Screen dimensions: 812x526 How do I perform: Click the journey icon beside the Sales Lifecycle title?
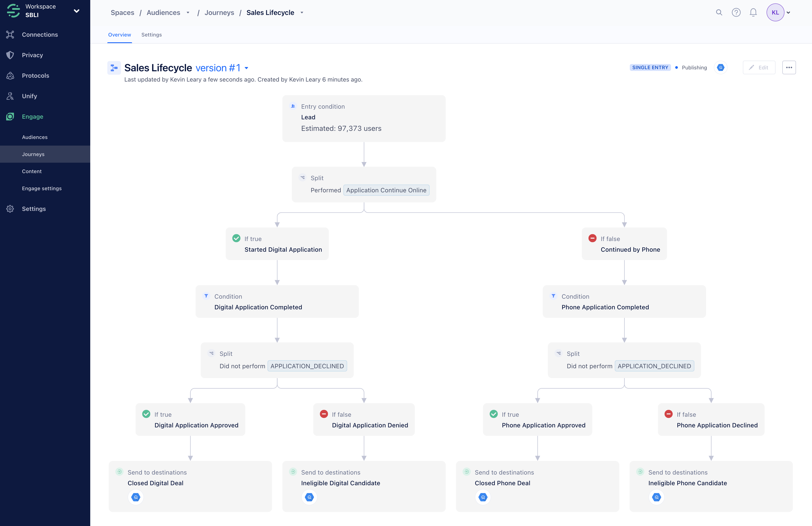(114, 68)
